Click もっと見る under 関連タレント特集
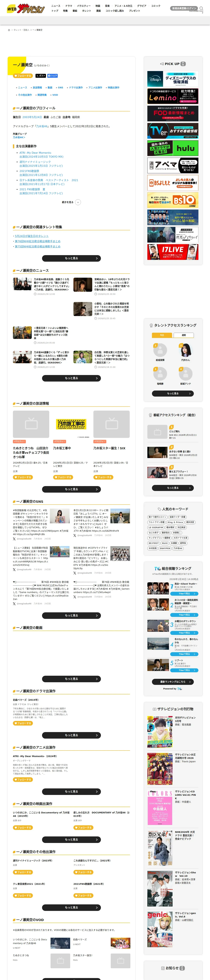 [x=71, y=258]
